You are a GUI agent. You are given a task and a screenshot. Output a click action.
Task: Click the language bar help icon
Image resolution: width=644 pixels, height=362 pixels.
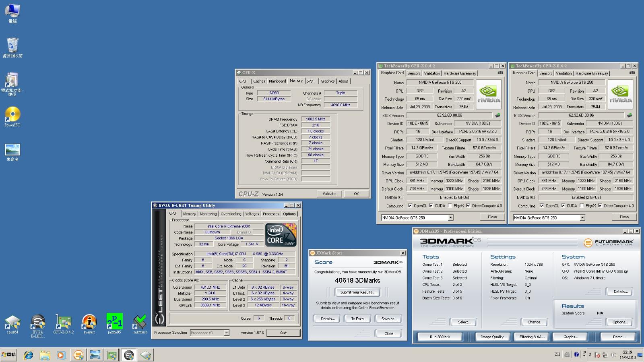pyautogui.click(x=576, y=354)
